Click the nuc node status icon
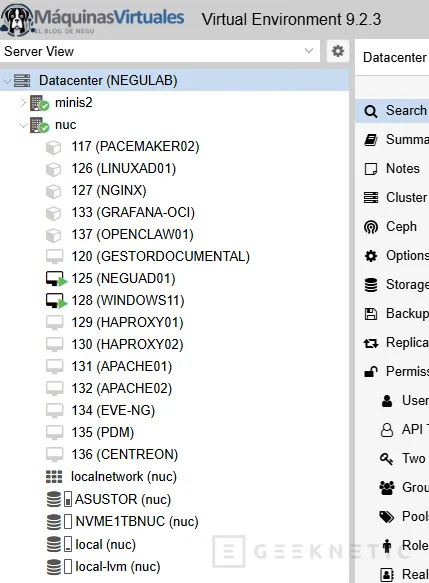This screenshot has height=583, width=429. [x=39, y=125]
